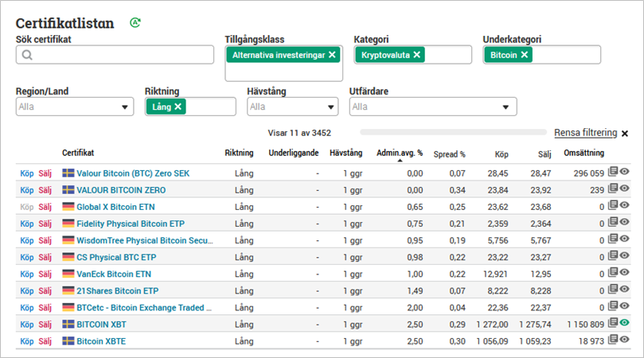
Task: Sort table by Admin.avg. % column
Action: point(400,153)
